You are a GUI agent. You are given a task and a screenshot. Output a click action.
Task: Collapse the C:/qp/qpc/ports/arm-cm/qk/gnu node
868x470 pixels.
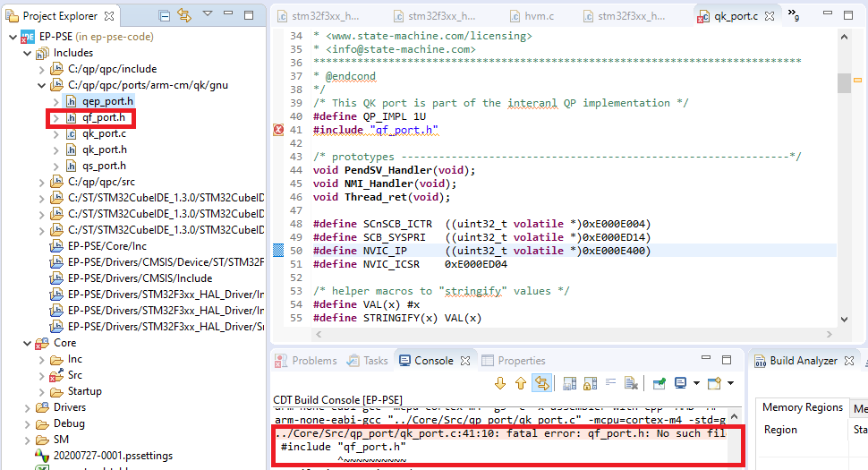click(41, 85)
